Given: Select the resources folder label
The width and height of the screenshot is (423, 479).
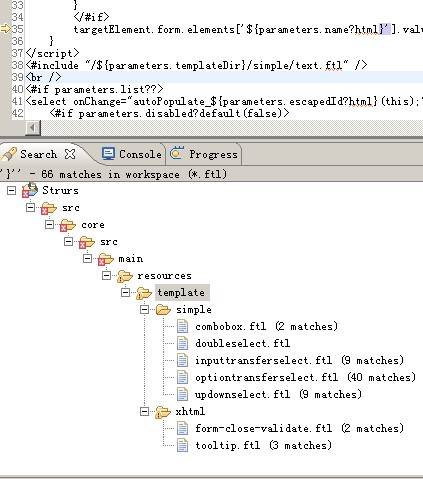Looking at the screenshot, I should click(164, 276).
